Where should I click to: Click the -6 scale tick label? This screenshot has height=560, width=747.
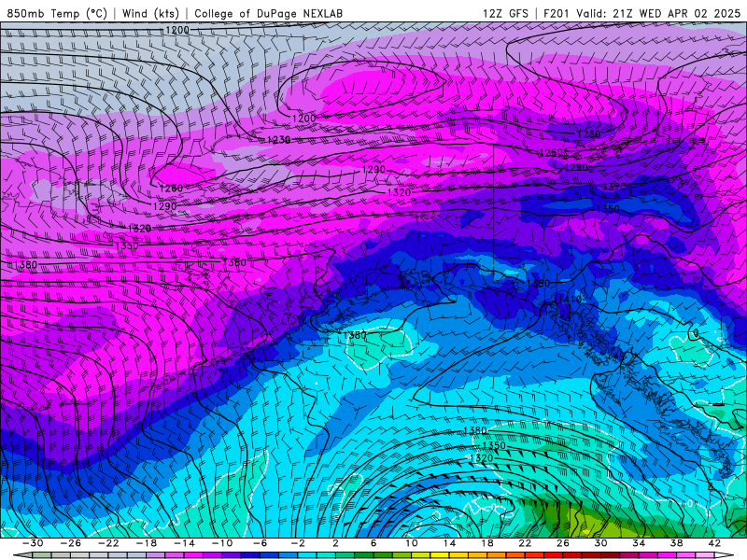(260, 543)
